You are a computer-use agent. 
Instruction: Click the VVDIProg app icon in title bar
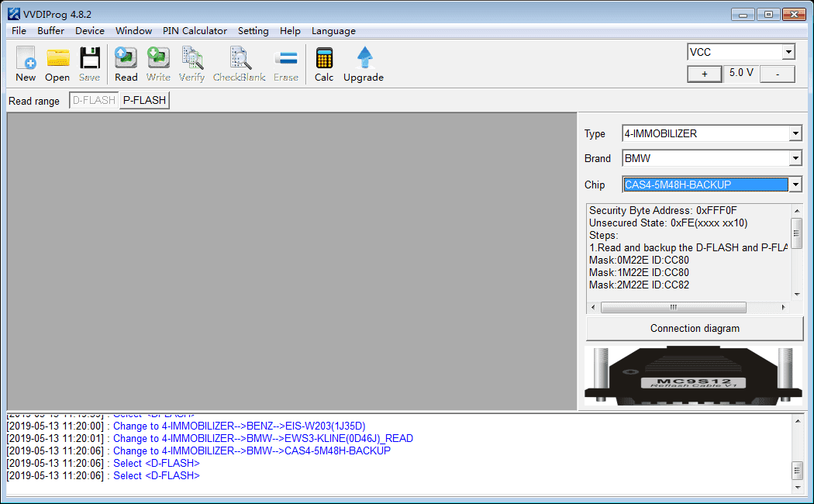pos(13,14)
